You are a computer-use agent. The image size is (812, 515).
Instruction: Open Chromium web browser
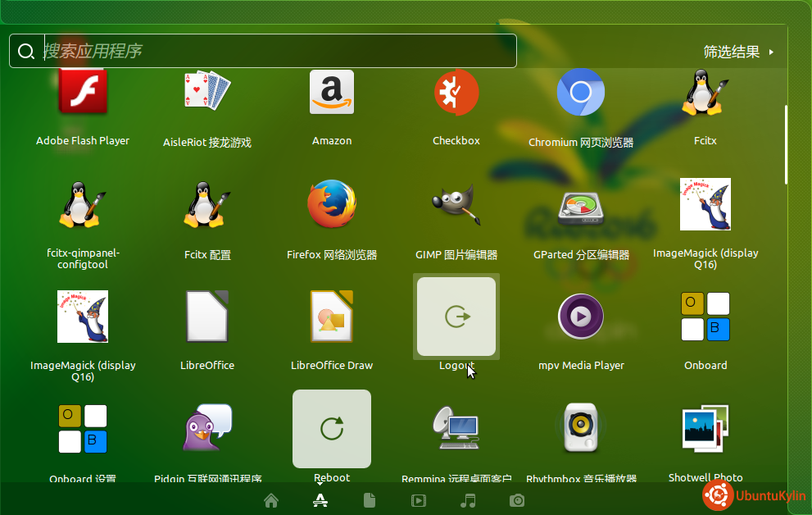581,93
